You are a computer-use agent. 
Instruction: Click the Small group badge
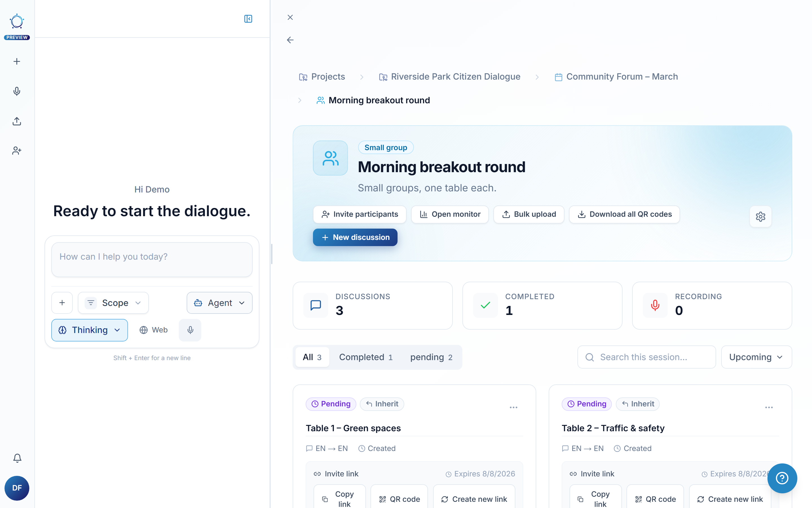(x=385, y=148)
